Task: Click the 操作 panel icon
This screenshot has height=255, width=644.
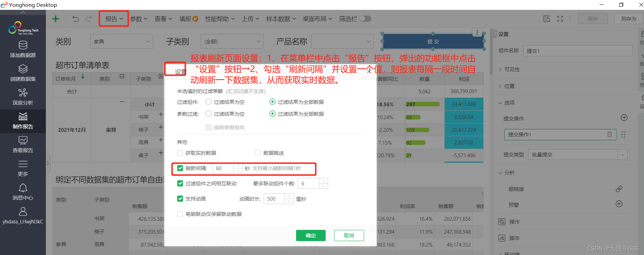Action: point(502,222)
